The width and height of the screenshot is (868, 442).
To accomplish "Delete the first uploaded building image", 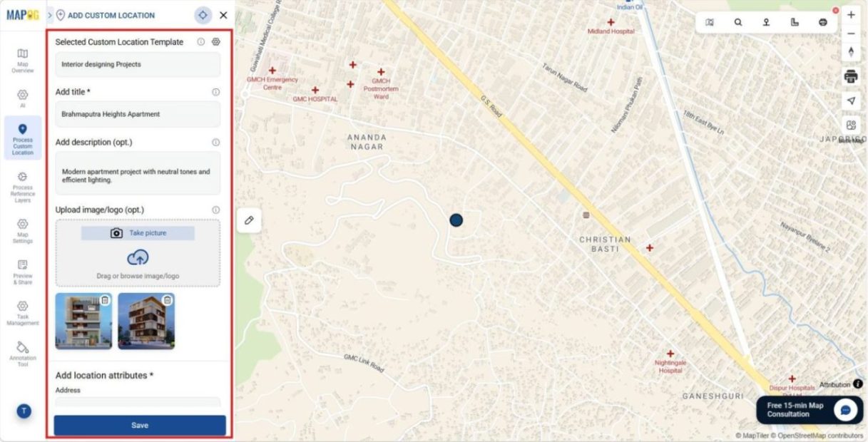I will coord(105,300).
